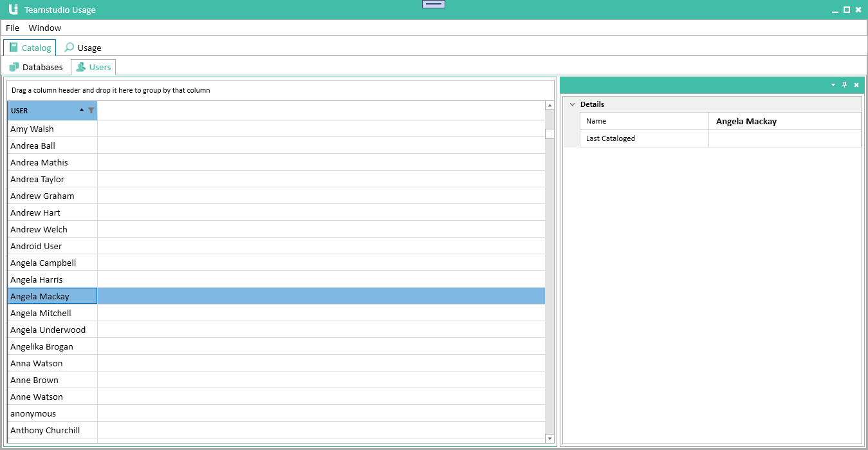Open the Details panel dropdown arrow
Screen dimensions: 868x450
pos(833,84)
